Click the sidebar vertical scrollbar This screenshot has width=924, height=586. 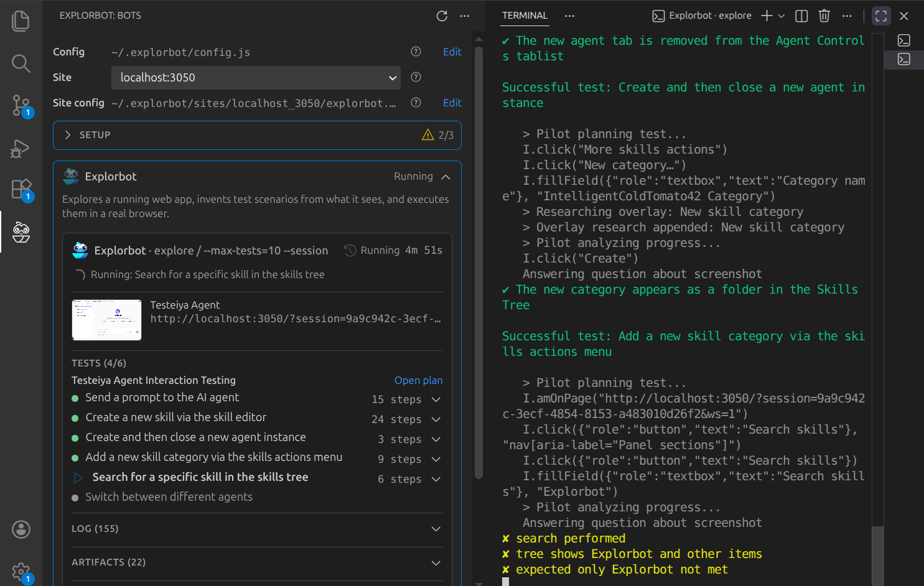pos(478,261)
